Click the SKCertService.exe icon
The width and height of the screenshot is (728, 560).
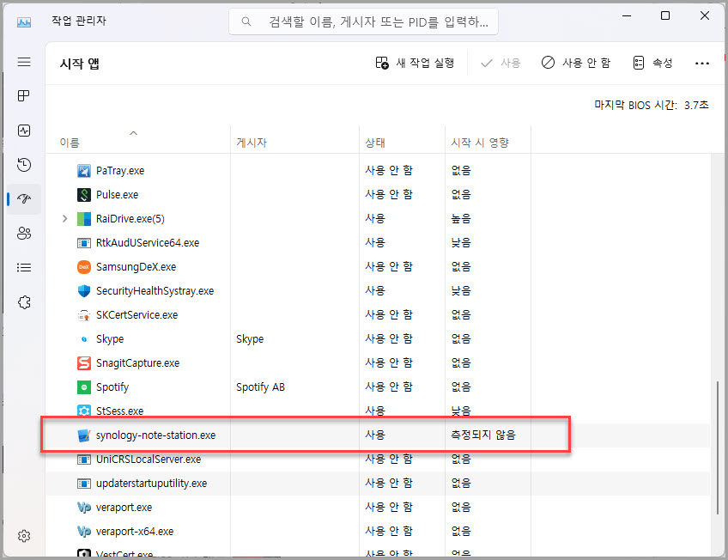click(83, 315)
